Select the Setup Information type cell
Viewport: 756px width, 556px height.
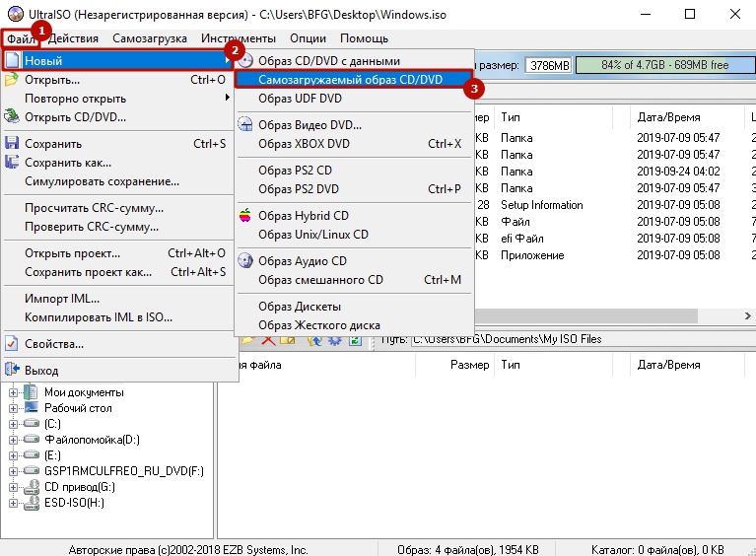click(542, 205)
